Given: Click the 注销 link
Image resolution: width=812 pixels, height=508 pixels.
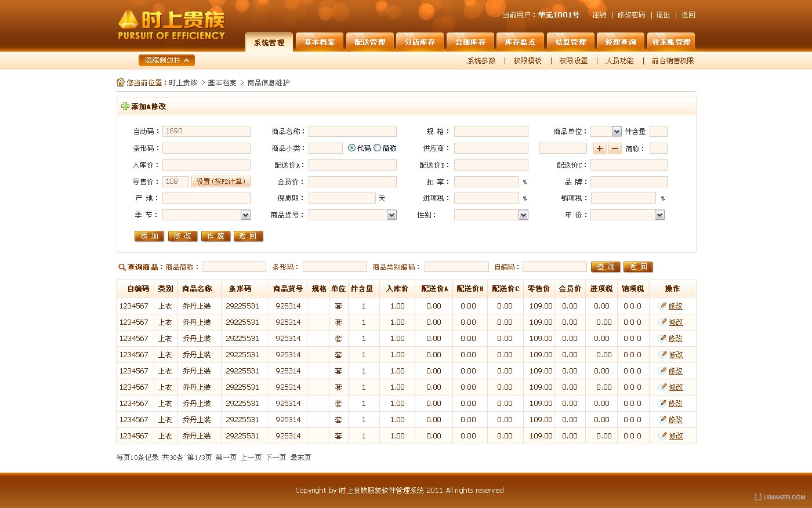Looking at the screenshot, I should tap(599, 15).
